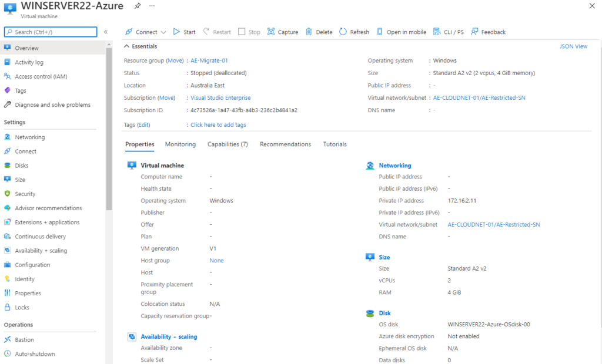
Task: Pin the WINSERVER22-Azure blade to dashboard
Action: point(138,6)
